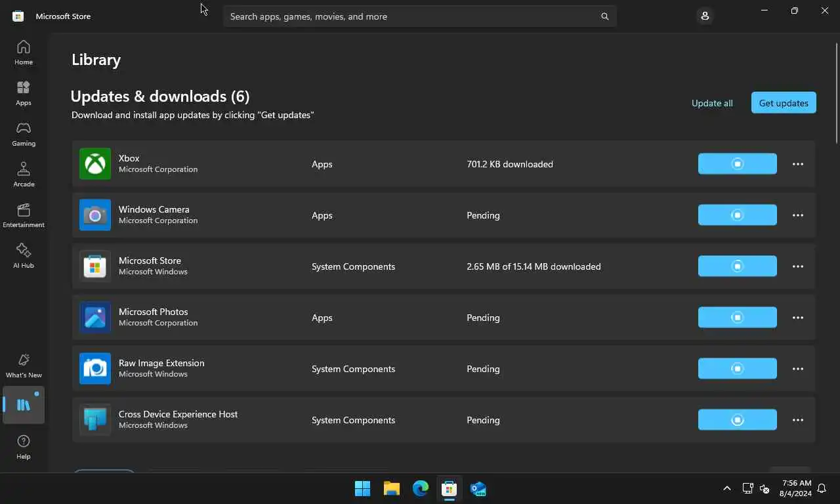840x504 pixels.
Task: Select the Library sidebar icon
Action: [24, 405]
